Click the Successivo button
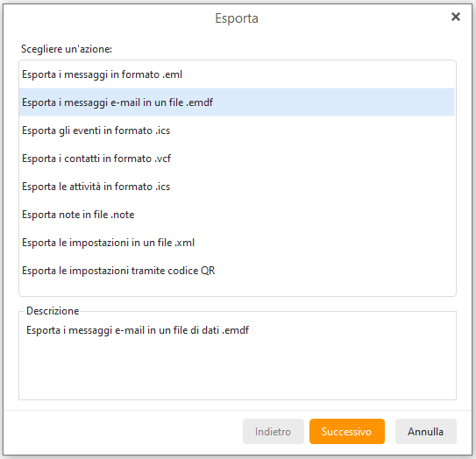This screenshot has width=476, height=459. [x=347, y=431]
